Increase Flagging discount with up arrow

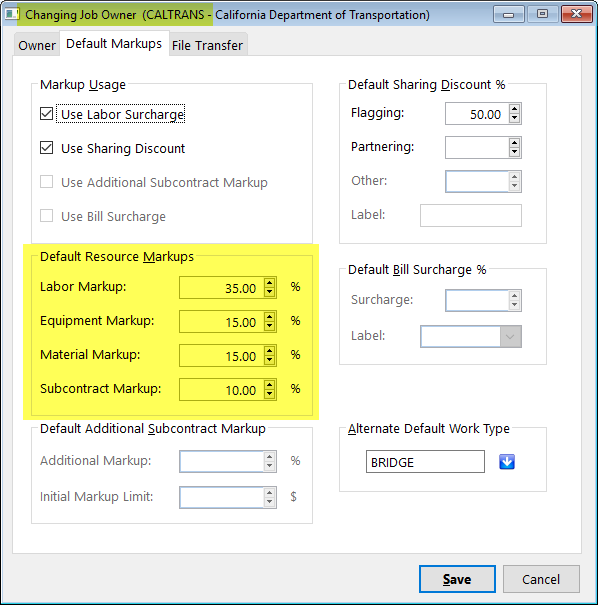(514, 109)
